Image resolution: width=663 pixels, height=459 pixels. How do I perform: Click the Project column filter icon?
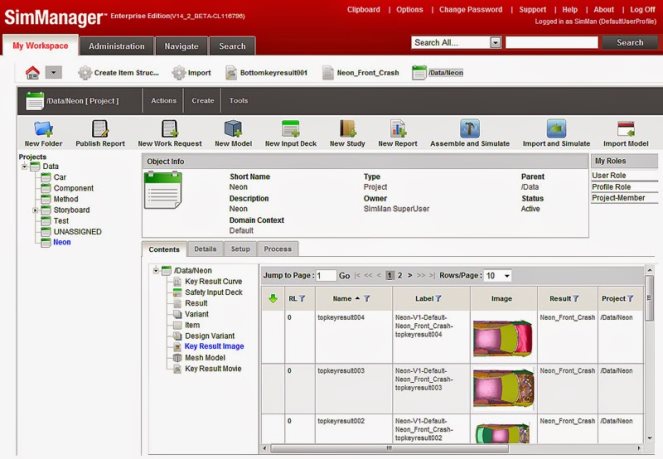pyautogui.click(x=630, y=299)
